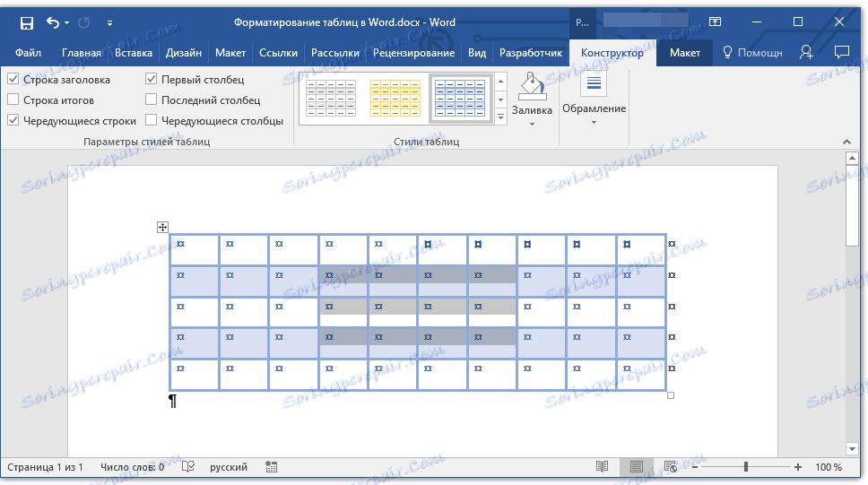This screenshot has height=485, width=868.
Task: Click the zoom out minus button
Action: (695, 467)
